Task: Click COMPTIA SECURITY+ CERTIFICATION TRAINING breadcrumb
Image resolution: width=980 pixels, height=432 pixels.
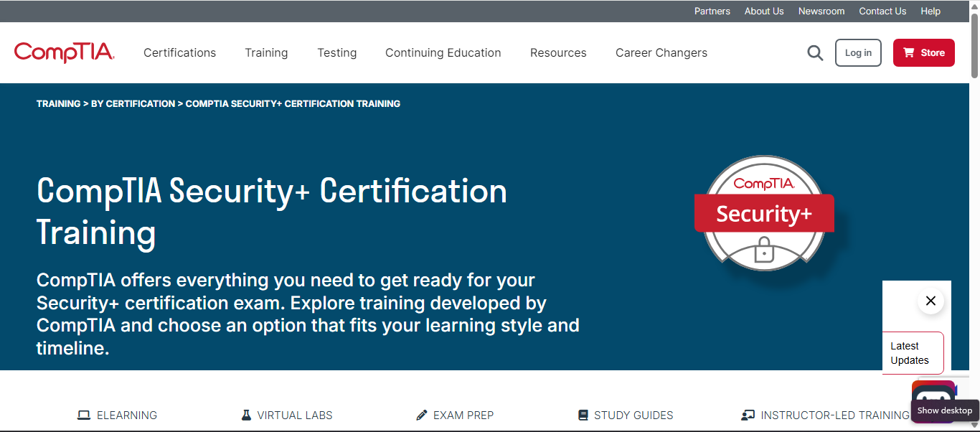Action: point(293,104)
